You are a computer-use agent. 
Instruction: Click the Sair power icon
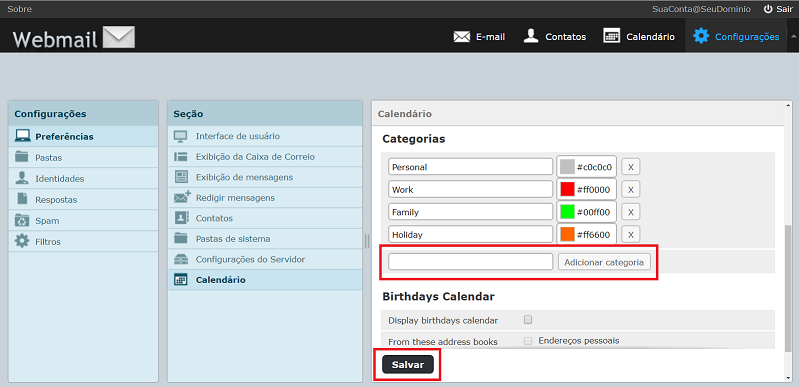point(768,9)
